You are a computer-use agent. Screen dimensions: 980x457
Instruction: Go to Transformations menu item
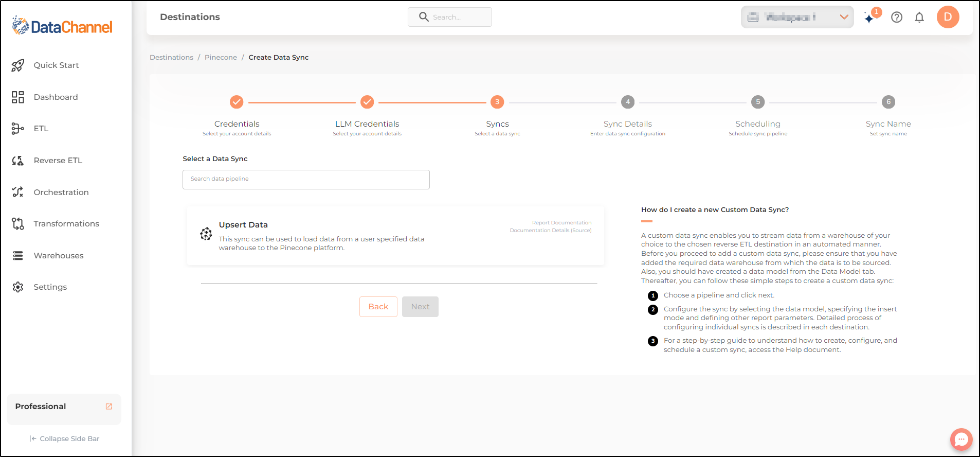[66, 224]
